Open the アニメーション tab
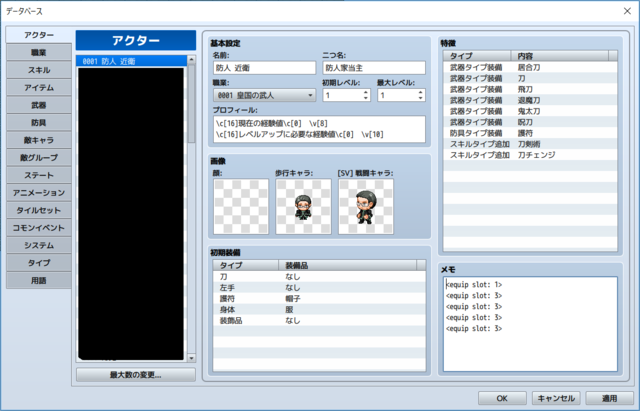This screenshot has height=411, width=640. pos(39,193)
